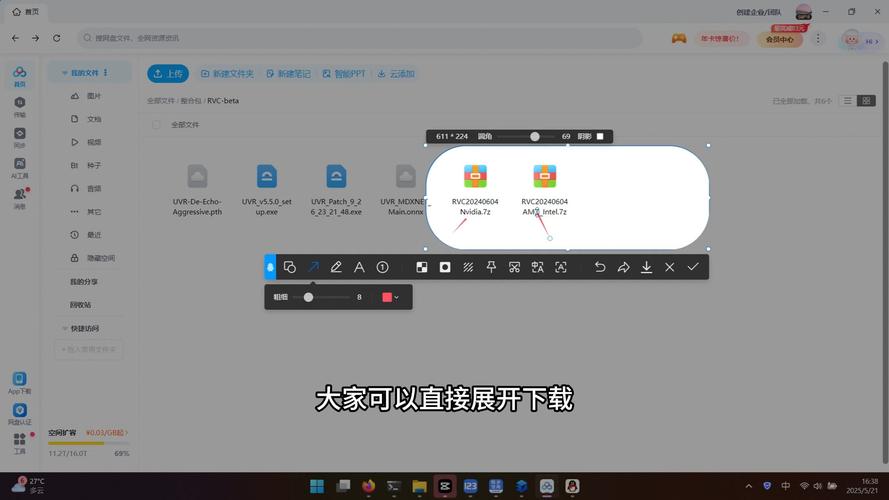
Task: Open the Home (首页) tab
Action: [26, 11]
